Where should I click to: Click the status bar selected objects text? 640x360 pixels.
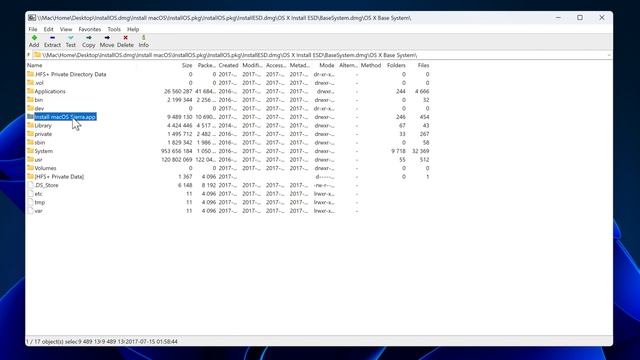51,341
